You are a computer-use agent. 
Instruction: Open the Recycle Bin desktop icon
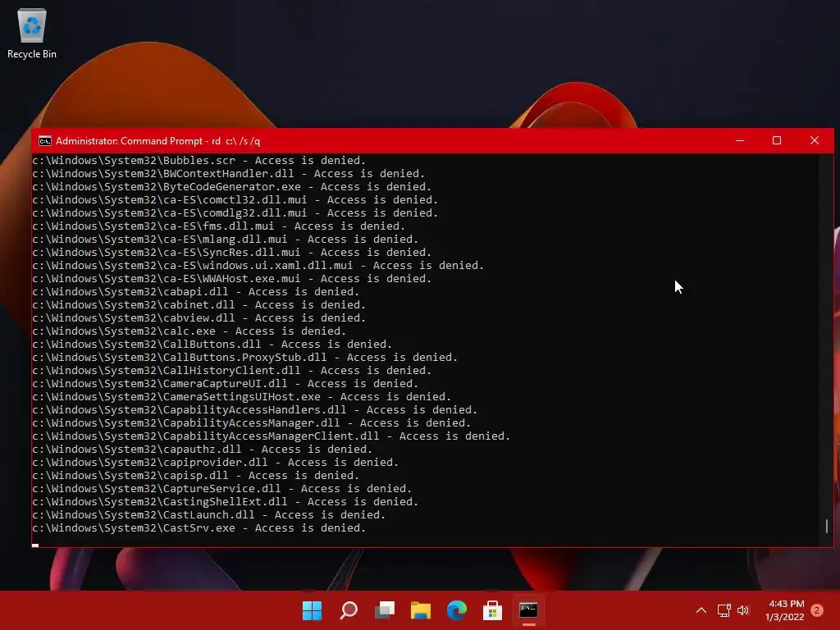point(32,33)
